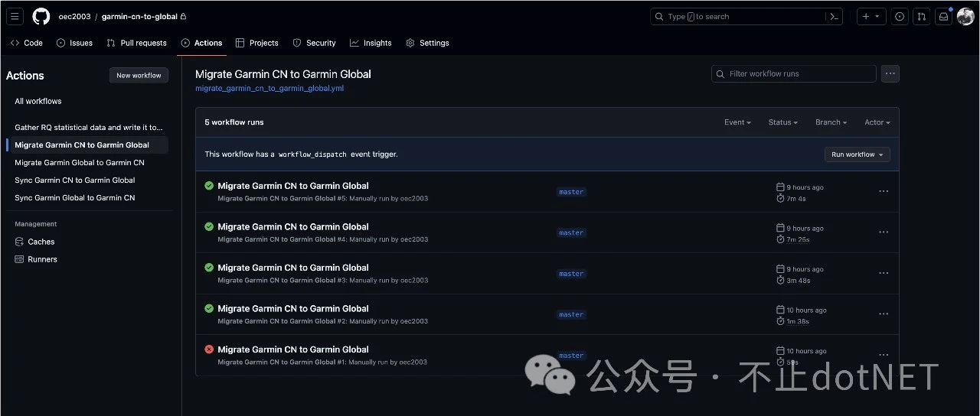Open the user profile avatar menu

pos(965,16)
